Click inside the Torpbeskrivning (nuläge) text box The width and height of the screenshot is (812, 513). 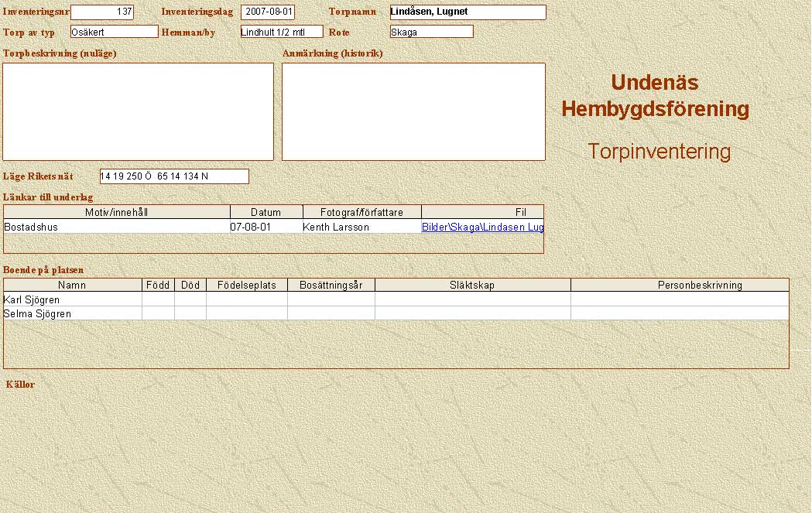(x=139, y=111)
